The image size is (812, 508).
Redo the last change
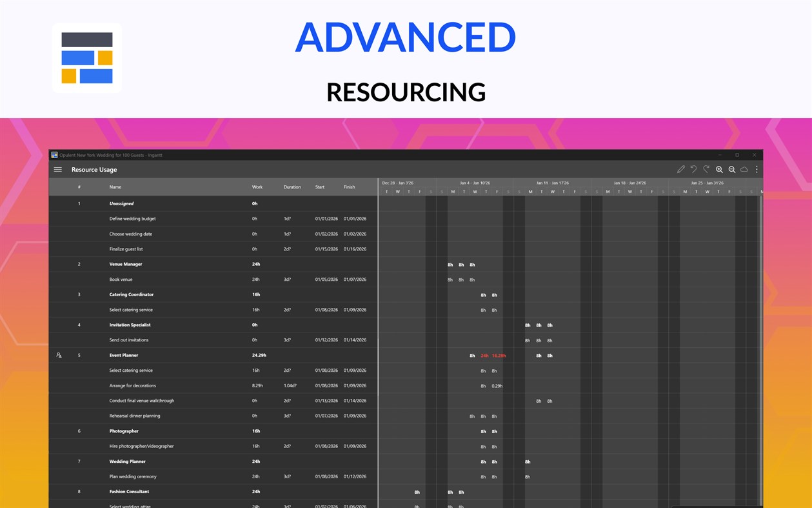click(706, 169)
